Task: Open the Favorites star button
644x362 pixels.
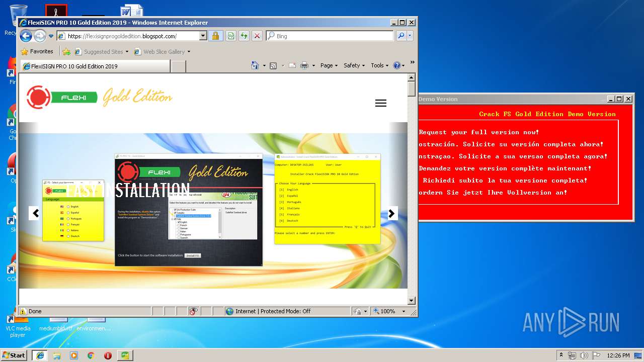Action: [37, 51]
